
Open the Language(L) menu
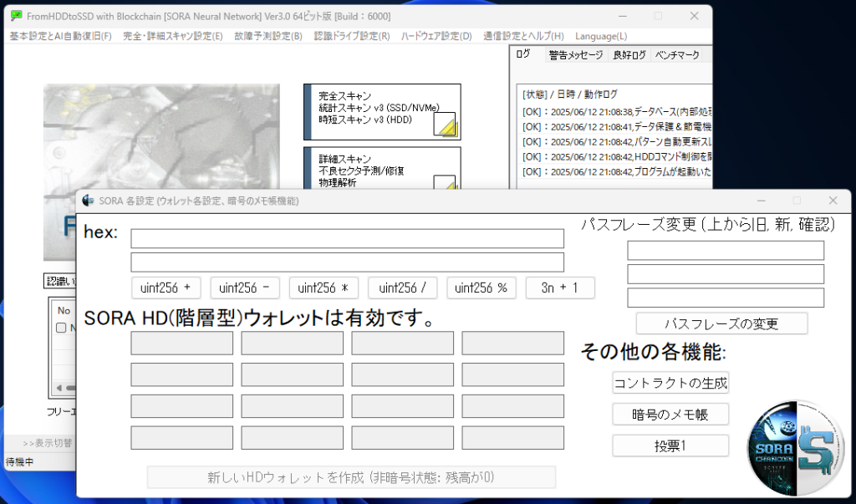click(601, 36)
